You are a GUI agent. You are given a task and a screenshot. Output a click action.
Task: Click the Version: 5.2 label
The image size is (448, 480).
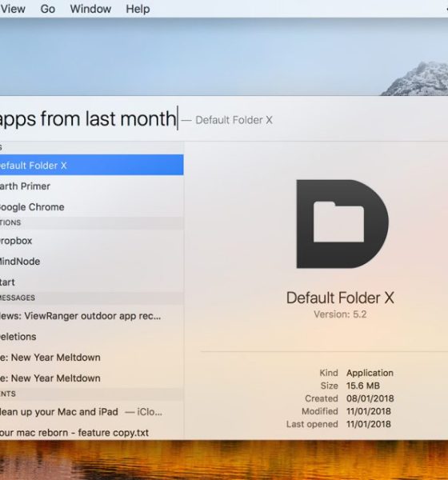[x=340, y=314]
